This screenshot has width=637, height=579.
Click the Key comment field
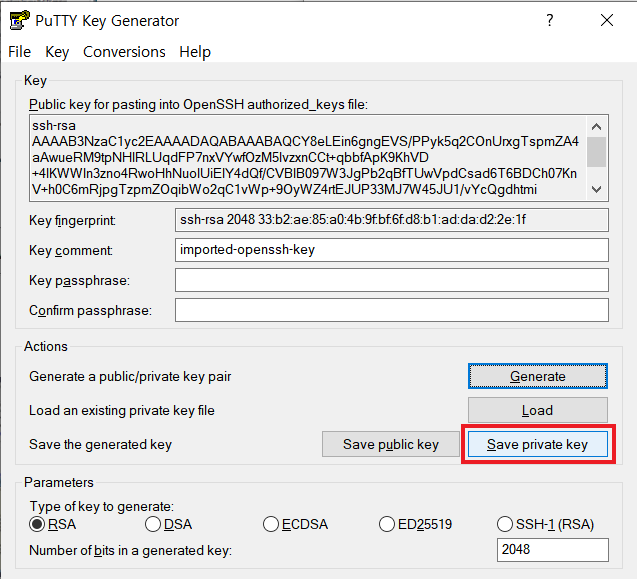[x=392, y=250]
